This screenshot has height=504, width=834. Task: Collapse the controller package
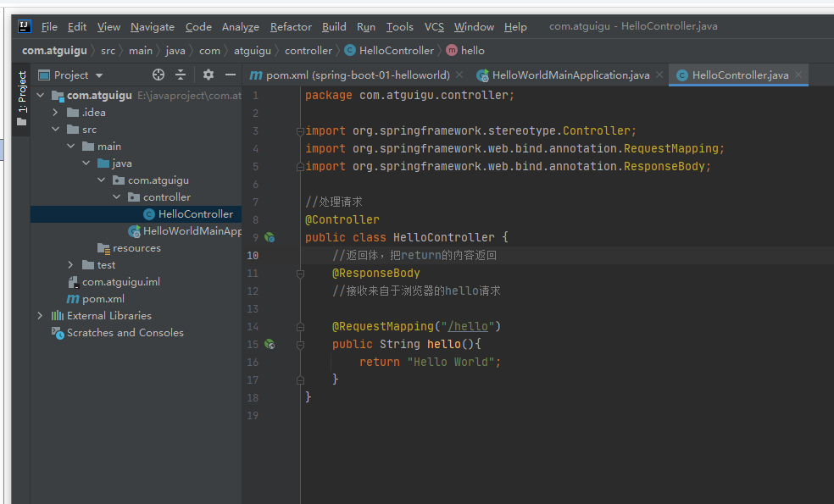click(117, 197)
